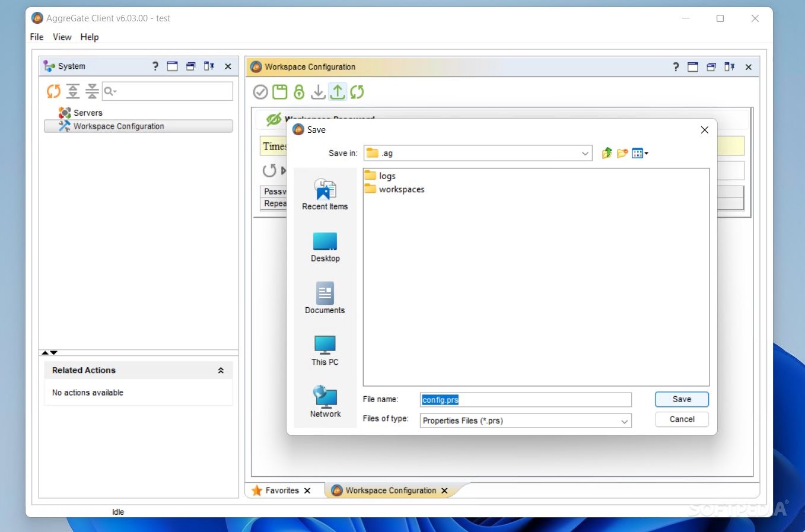The height and width of the screenshot is (532, 805).
Task: Go to Desktop in Save dialog sidebar
Action: click(325, 246)
